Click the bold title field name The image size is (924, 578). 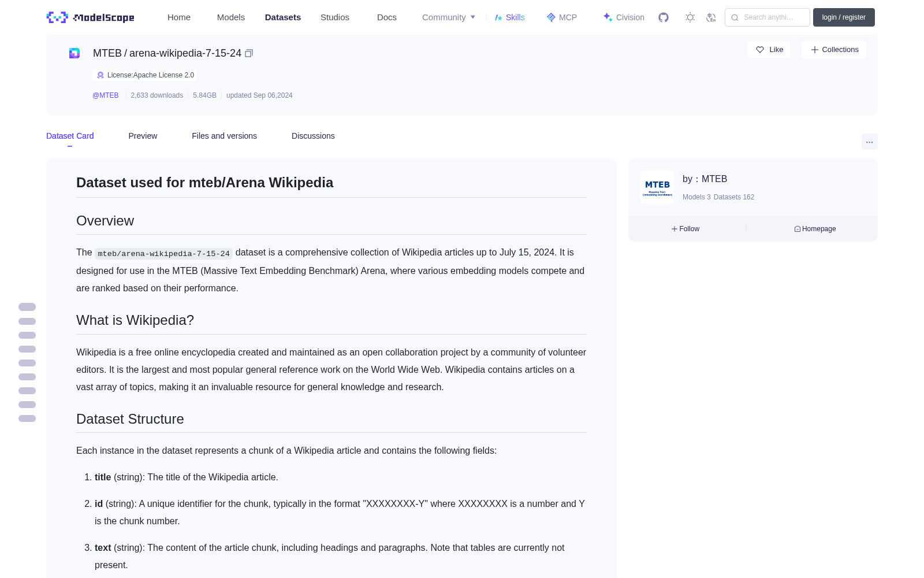coord(103,477)
